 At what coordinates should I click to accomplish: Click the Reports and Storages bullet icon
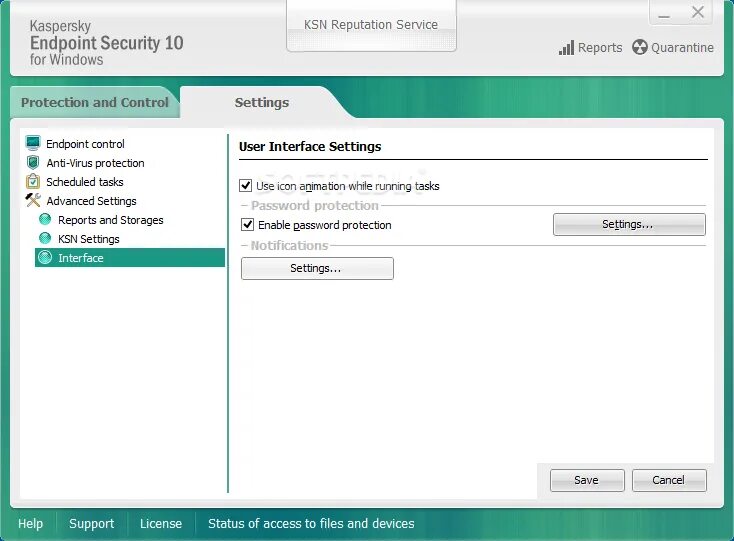(x=45, y=219)
